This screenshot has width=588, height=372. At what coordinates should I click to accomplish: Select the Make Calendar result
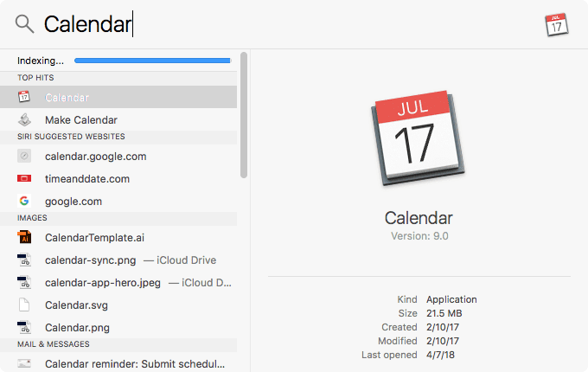click(x=118, y=119)
